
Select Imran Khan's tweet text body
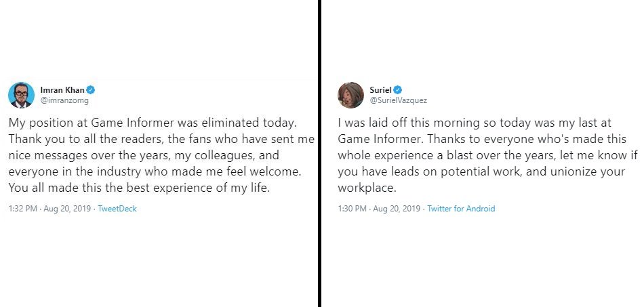tap(161, 156)
